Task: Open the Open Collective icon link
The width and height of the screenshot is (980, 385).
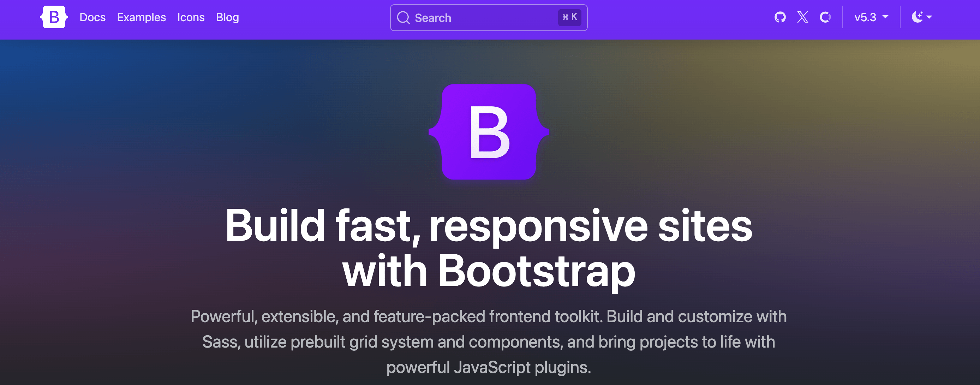Action: 825,17
